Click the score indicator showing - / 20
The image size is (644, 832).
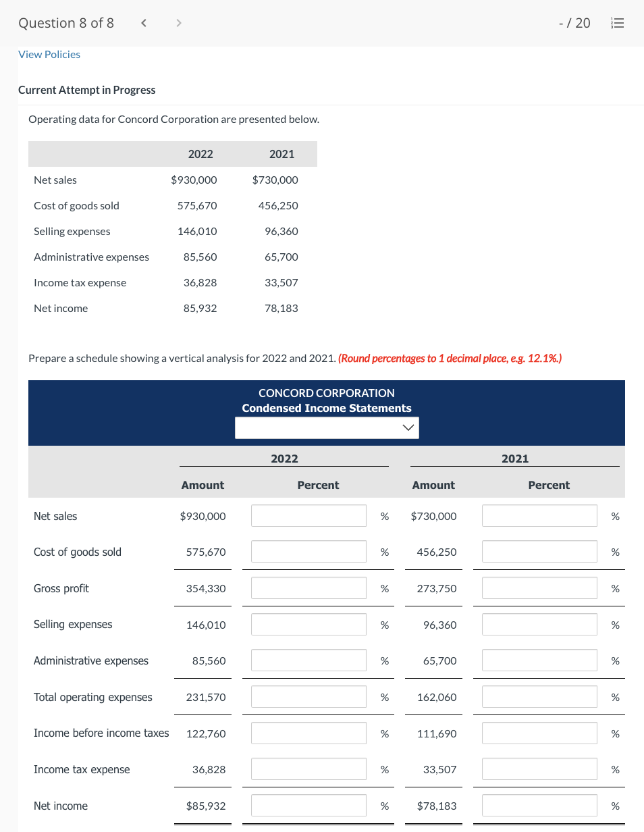(574, 22)
